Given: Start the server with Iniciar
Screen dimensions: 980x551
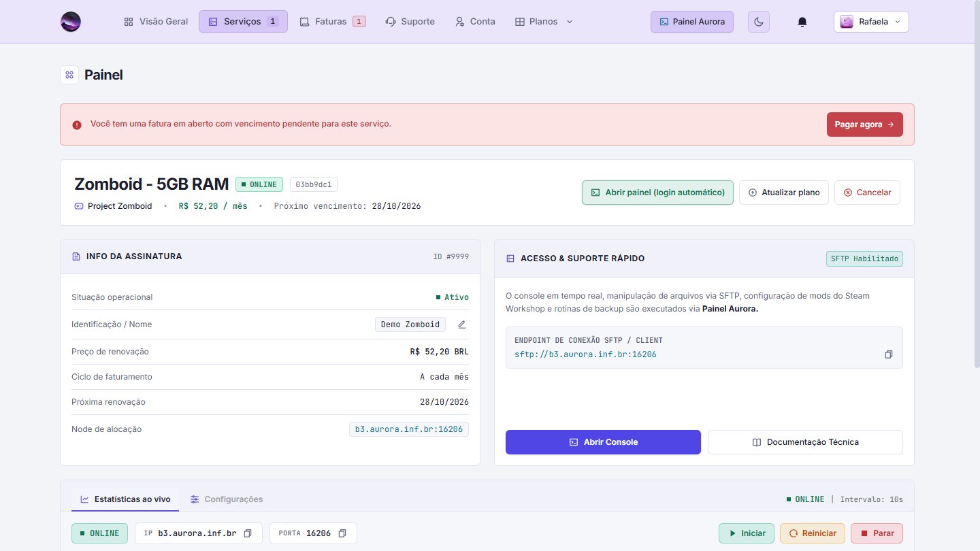Looking at the screenshot, I should [x=747, y=533].
